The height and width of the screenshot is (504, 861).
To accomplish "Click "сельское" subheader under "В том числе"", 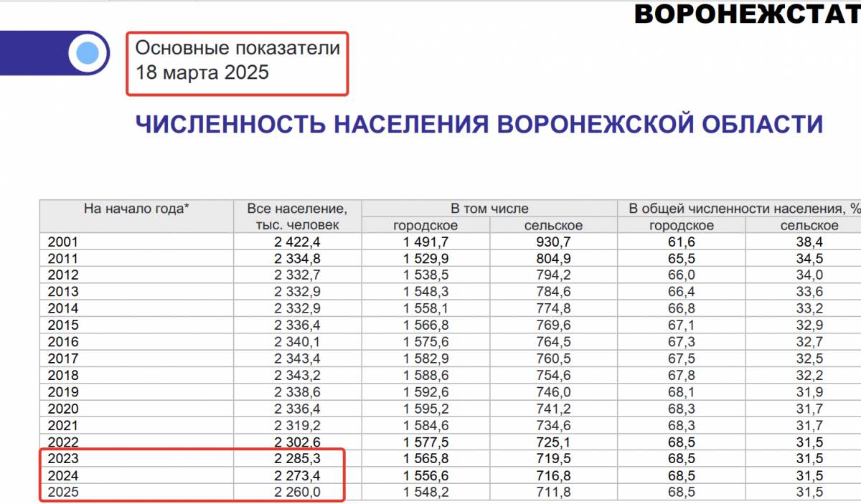I will [x=553, y=226].
